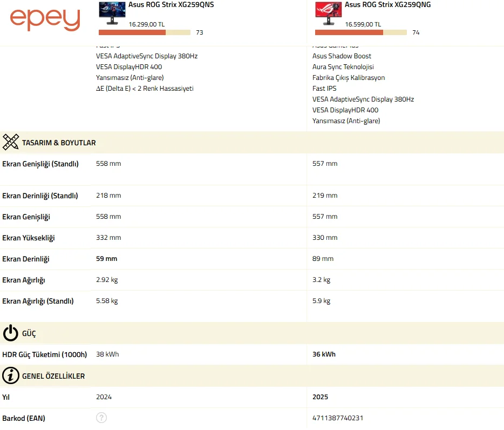Collapse the GENEL ÖZELLİKLER section header
The width and height of the screenshot is (504, 430).
(x=252, y=375)
